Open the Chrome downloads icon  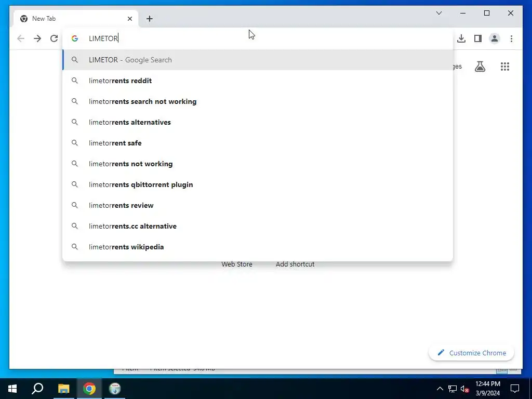point(461,38)
